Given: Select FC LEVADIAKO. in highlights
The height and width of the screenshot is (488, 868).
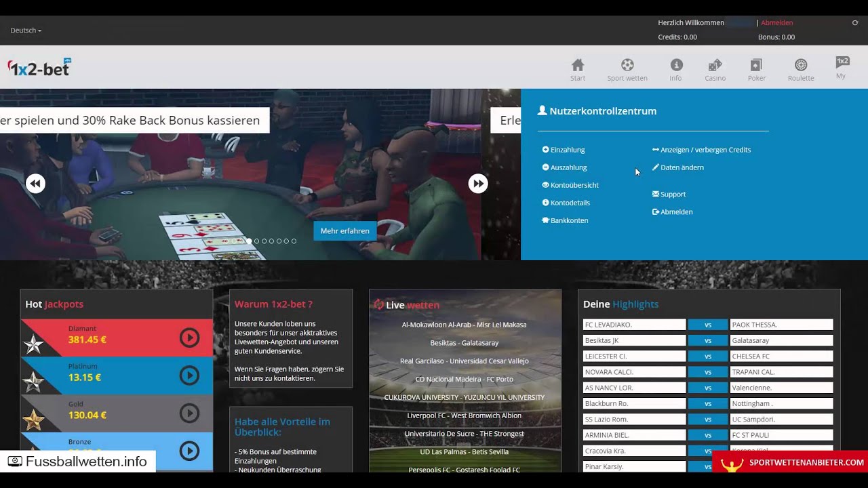Looking at the screenshot, I should click(x=634, y=325).
